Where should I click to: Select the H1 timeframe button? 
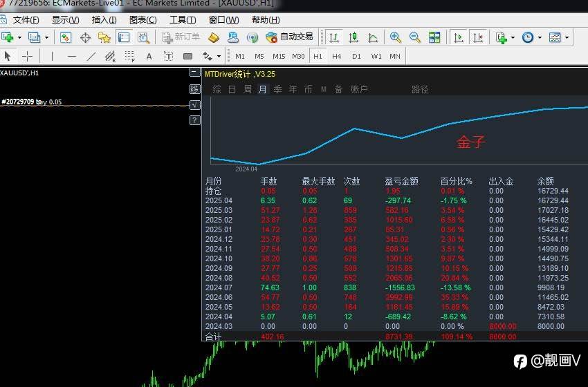(x=318, y=56)
